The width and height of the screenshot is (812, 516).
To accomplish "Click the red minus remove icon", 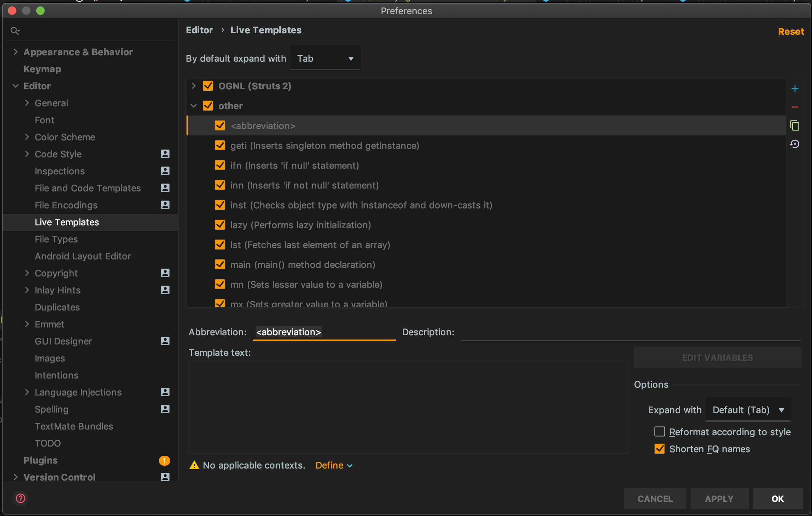I will point(795,107).
